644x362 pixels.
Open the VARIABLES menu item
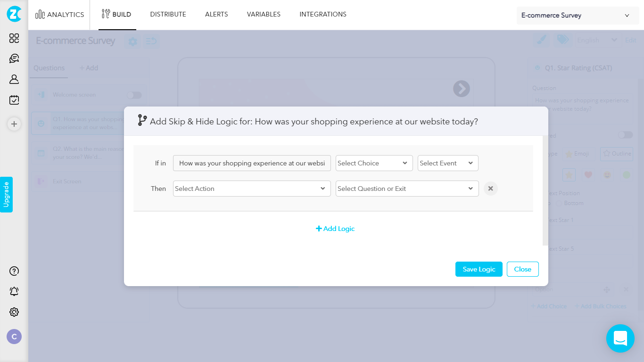[264, 14]
